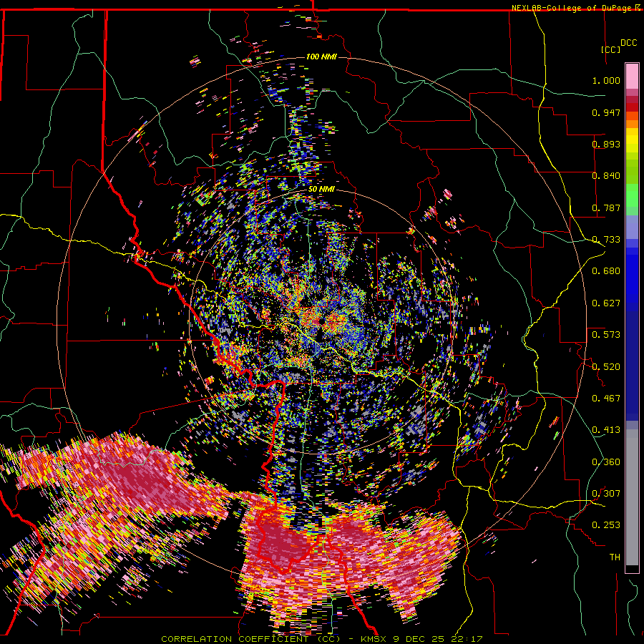The width and height of the screenshot is (644, 644).
Task: Click the 0.840 legend value
Action: (606, 176)
